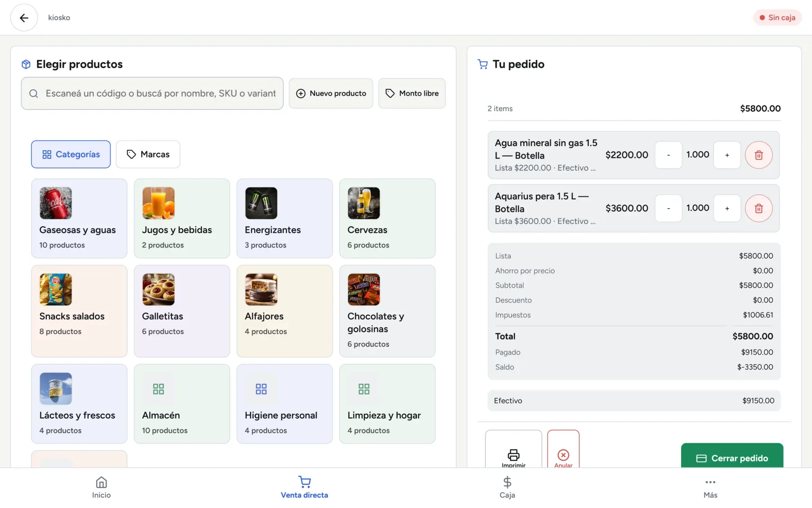
Task: Open the Más menu
Action: 710,488
